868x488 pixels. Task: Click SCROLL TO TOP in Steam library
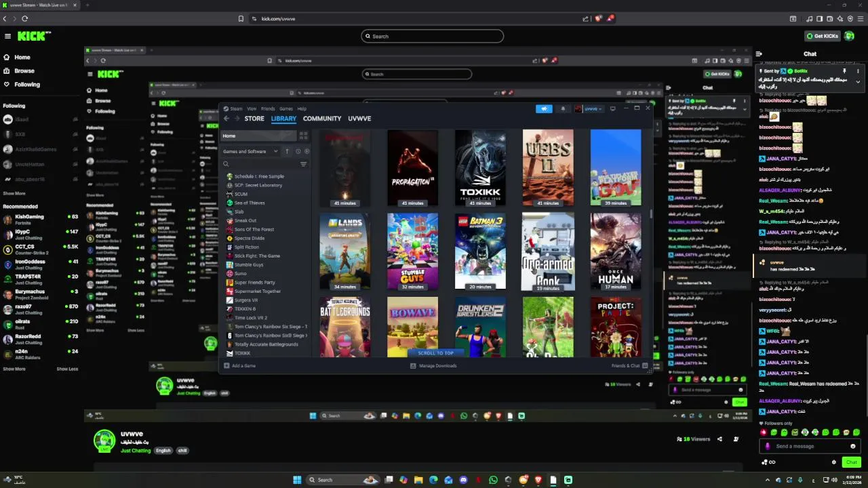(x=436, y=353)
